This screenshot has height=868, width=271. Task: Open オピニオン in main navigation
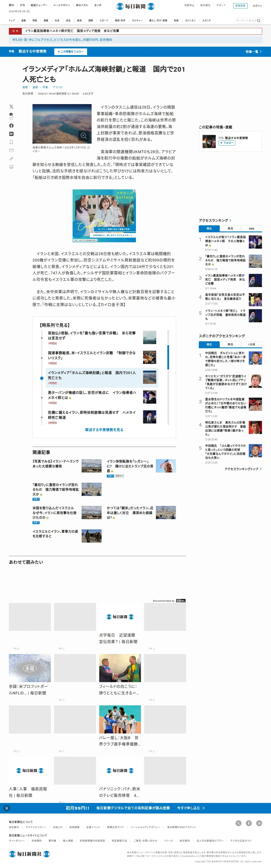[190, 20]
